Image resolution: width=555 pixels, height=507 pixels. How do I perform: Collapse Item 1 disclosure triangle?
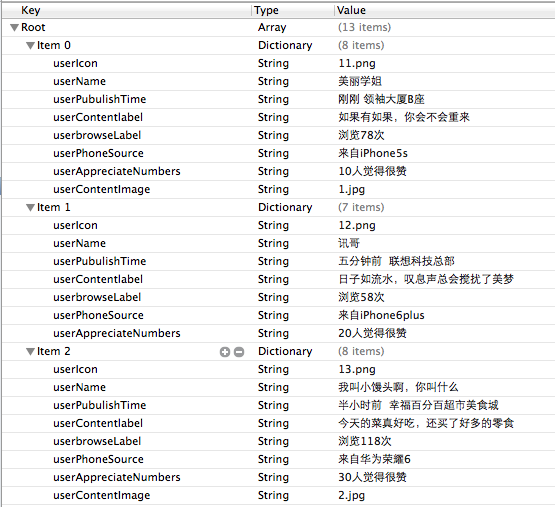(30, 207)
